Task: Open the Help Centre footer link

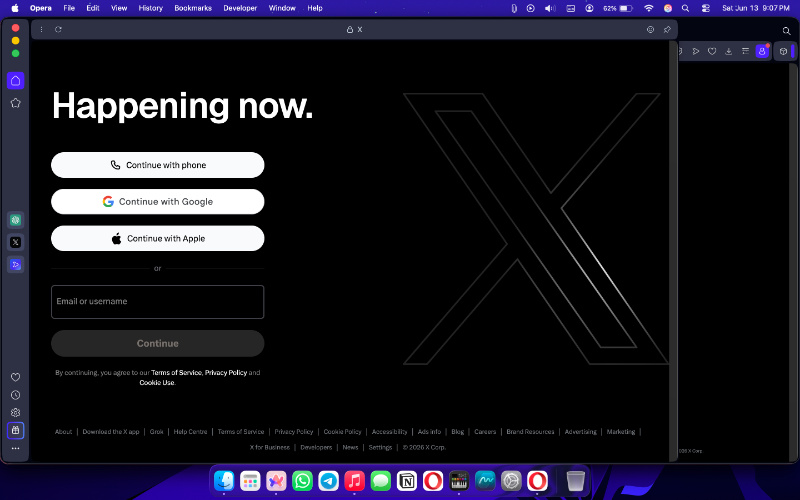Action: point(190,432)
